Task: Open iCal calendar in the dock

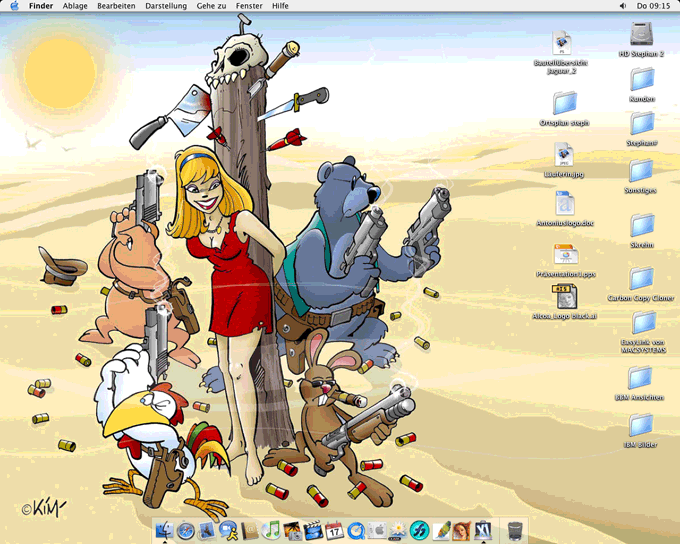Action: pyautogui.click(x=334, y=530)
